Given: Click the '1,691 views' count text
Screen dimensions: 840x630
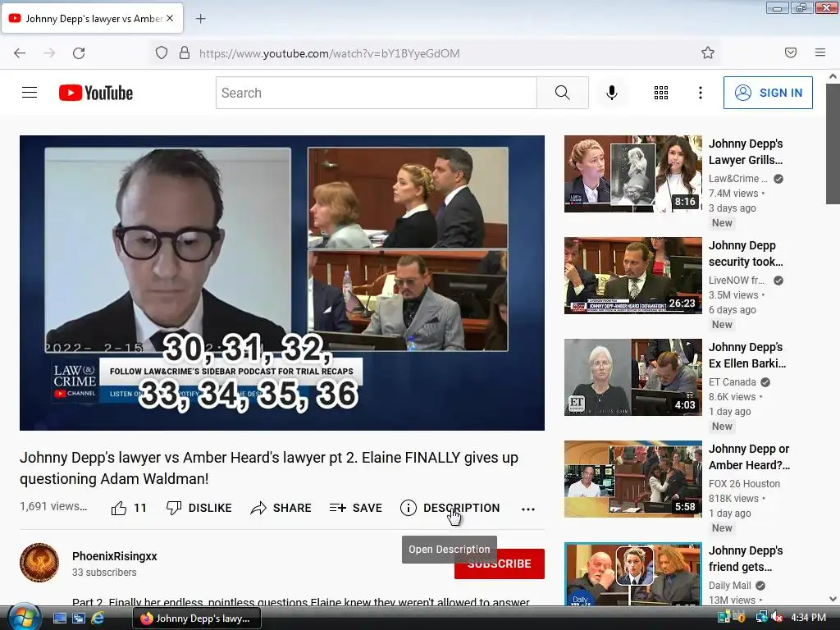Looking at the screenshot, I should pyautogui.click(x=53, y=506).
